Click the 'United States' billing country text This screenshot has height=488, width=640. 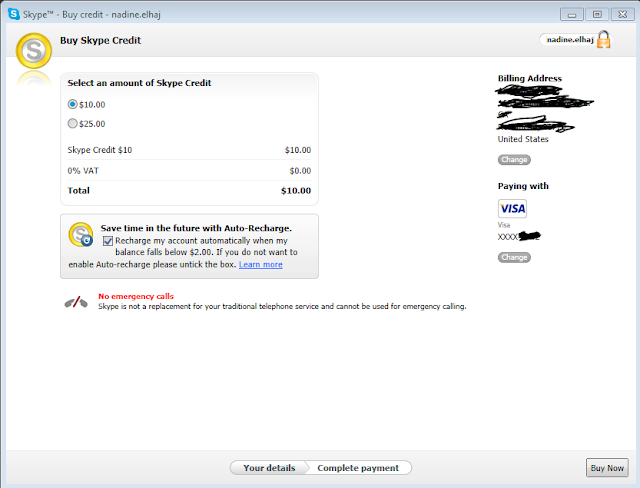click(x=523, y=139)
